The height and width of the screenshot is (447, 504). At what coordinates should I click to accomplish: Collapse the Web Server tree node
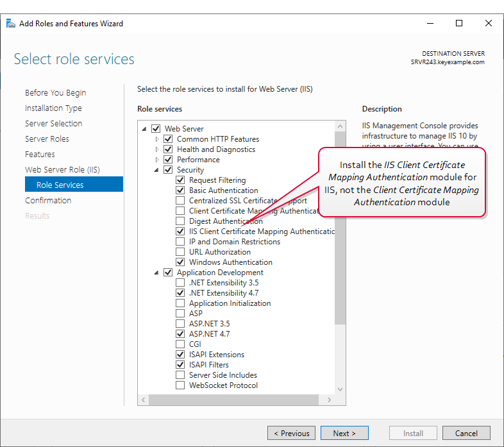[x=144, y=129]
